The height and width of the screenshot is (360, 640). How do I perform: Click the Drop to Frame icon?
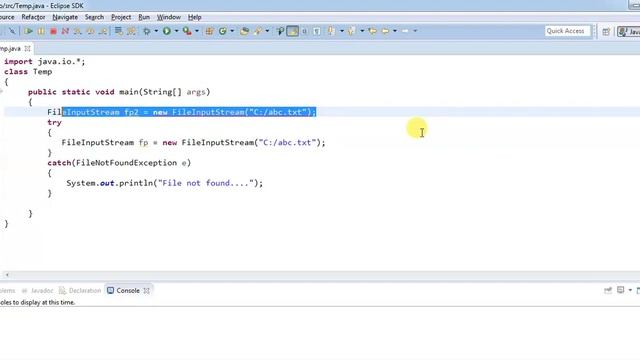tap(118, 31)
